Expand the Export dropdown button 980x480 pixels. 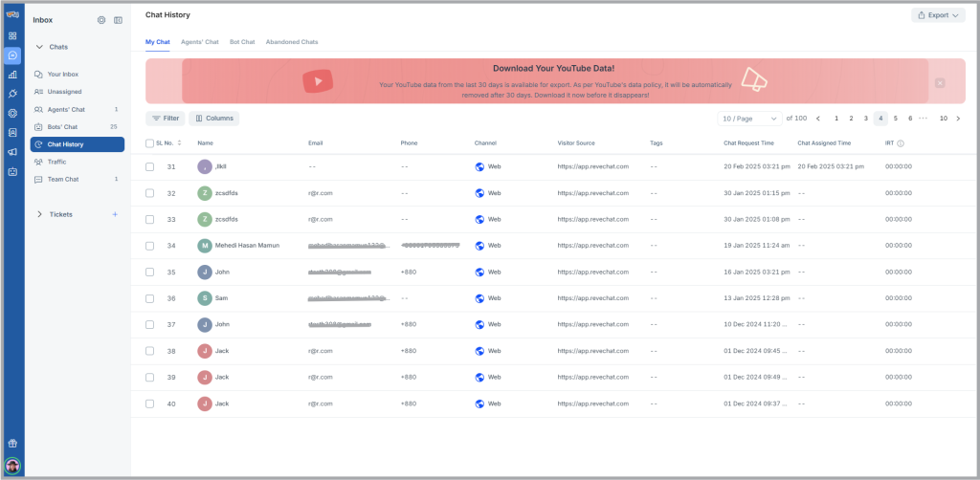[x=938, y=15]
